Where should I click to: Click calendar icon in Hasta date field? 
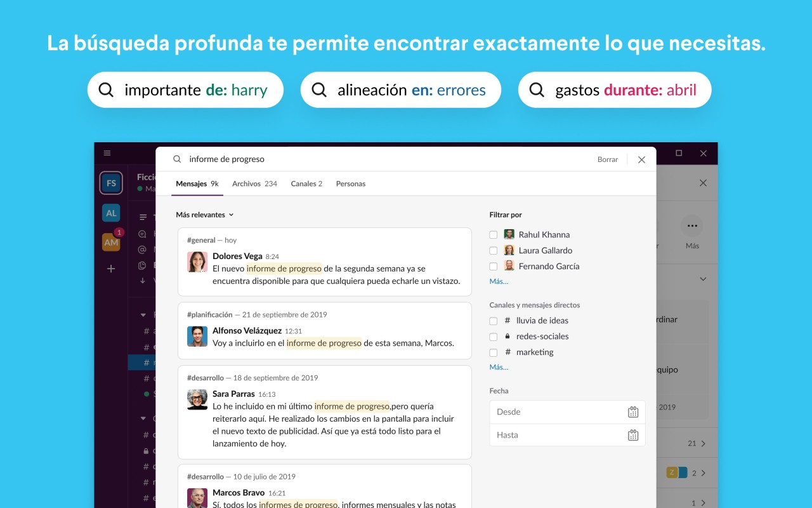pyautogui.click(x=632, y=435)
